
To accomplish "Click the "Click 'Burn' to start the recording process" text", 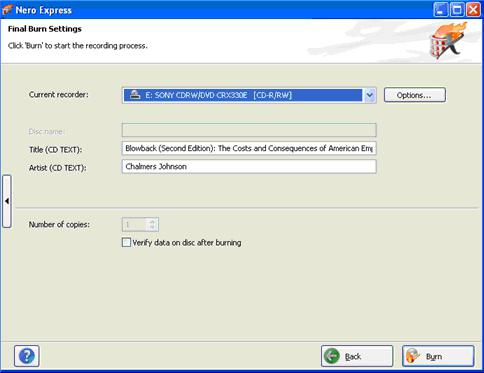I will click(78, 46).
